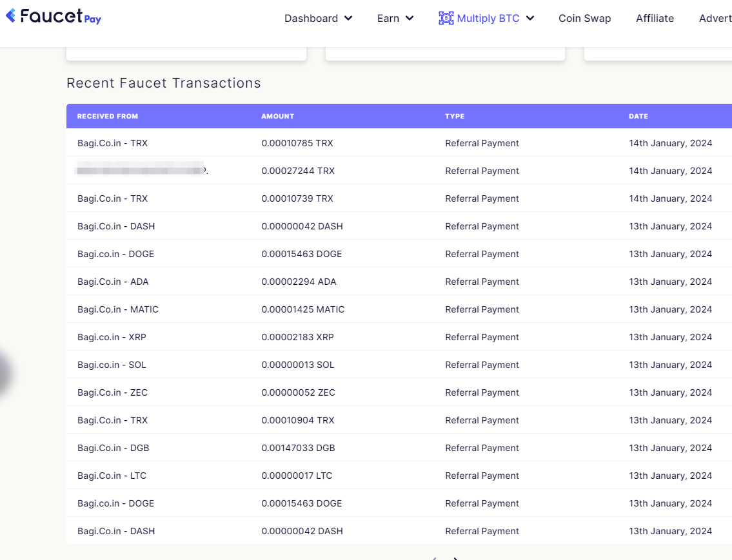Select amount 0.00002183 XRP
The width and height of the screenshot is (732, 560).
point(297,337)
